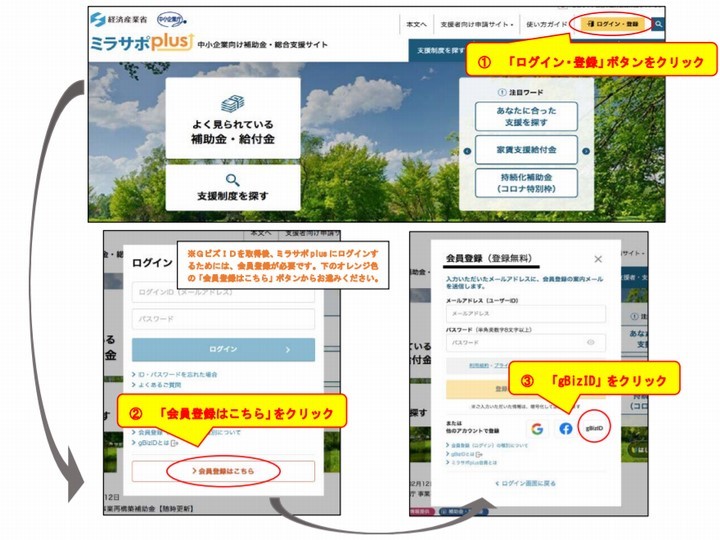Open gBizIDとは link in the login dialog

(x=155, y=443)
